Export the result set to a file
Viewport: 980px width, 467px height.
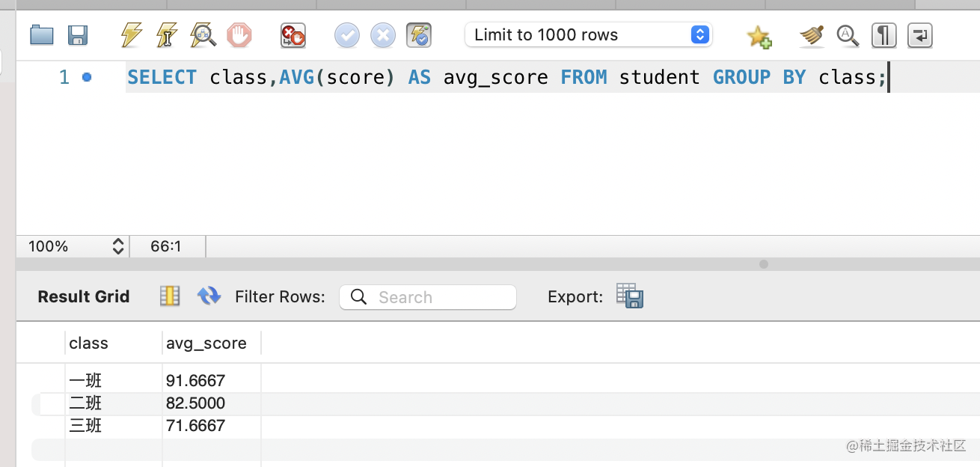click(x=630, y=296)
